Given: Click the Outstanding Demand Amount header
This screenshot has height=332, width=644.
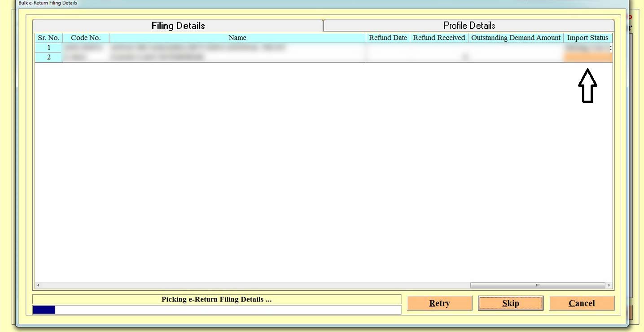Looking at the screenshot, I should coord(516,38).
